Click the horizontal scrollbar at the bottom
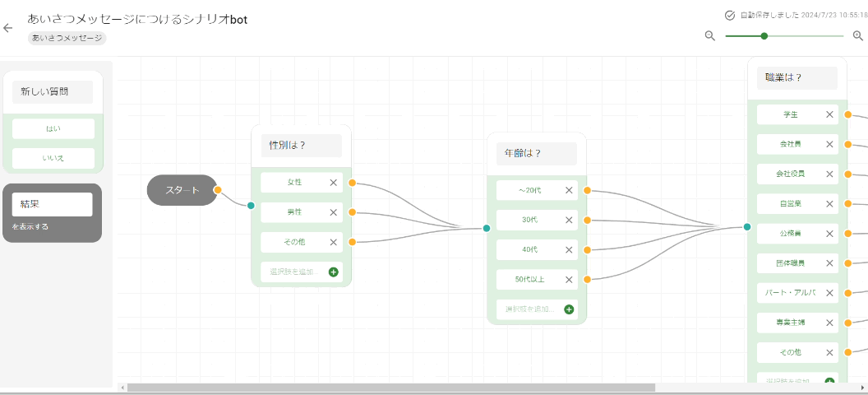 coord(390,388)
